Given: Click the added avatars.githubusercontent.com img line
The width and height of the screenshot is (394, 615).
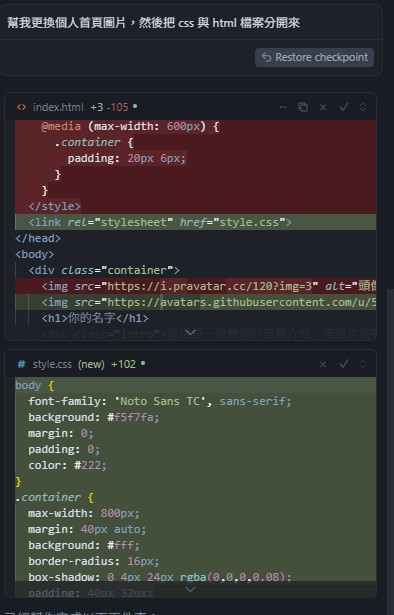Looking at the screenshot, I should pyautogui.click(x=195, y=302).
